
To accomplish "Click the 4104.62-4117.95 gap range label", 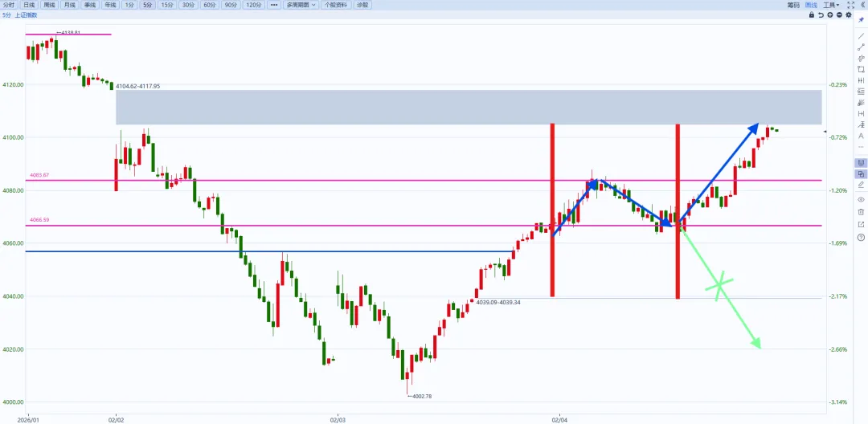I will (x=138, y=86).
